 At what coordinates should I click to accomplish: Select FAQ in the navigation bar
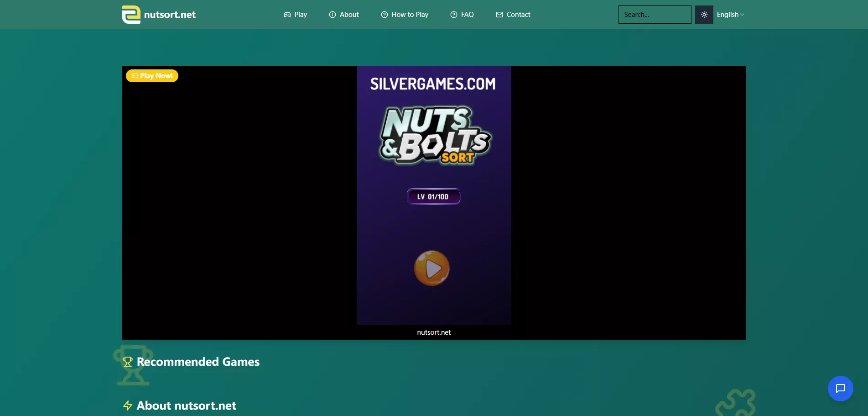pyautogui.click(x=462, y=15)
